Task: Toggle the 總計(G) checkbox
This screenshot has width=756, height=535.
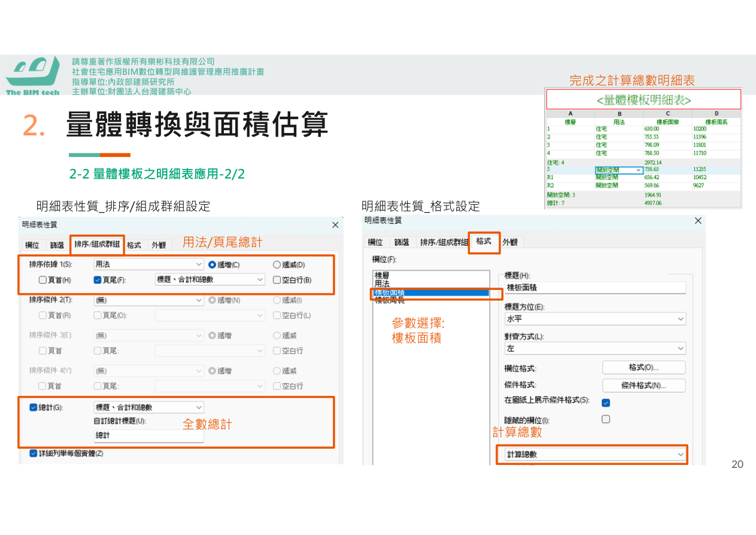Action: coord(34,407)
